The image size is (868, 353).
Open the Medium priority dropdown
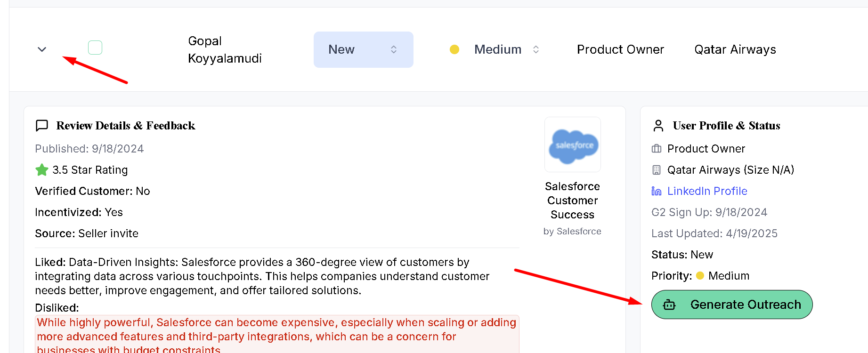pos(507,49)
